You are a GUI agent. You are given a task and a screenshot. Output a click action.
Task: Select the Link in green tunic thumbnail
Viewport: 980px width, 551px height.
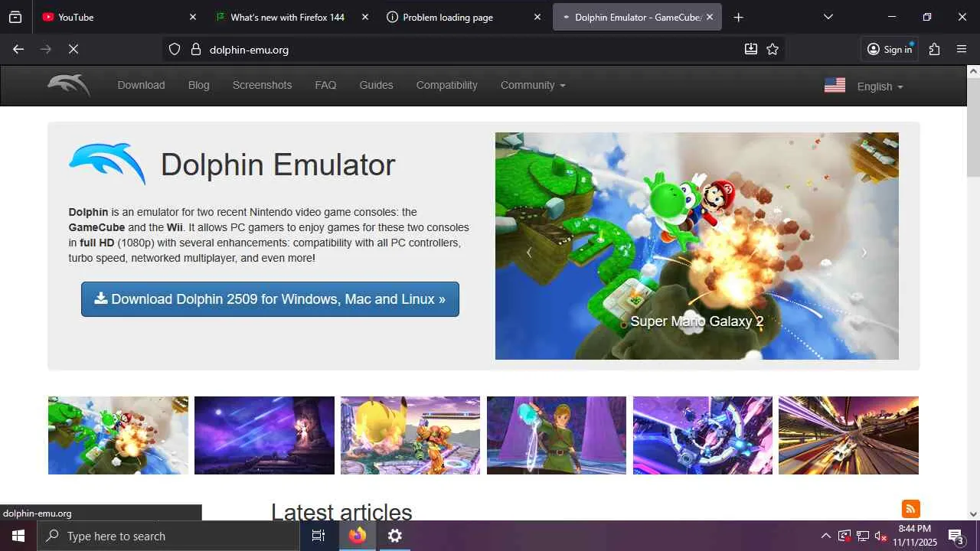pos(557,435)
